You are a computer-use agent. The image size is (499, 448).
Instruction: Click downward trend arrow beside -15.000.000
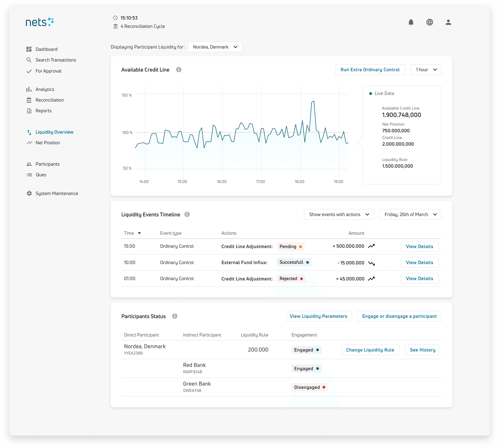[371, 263]
